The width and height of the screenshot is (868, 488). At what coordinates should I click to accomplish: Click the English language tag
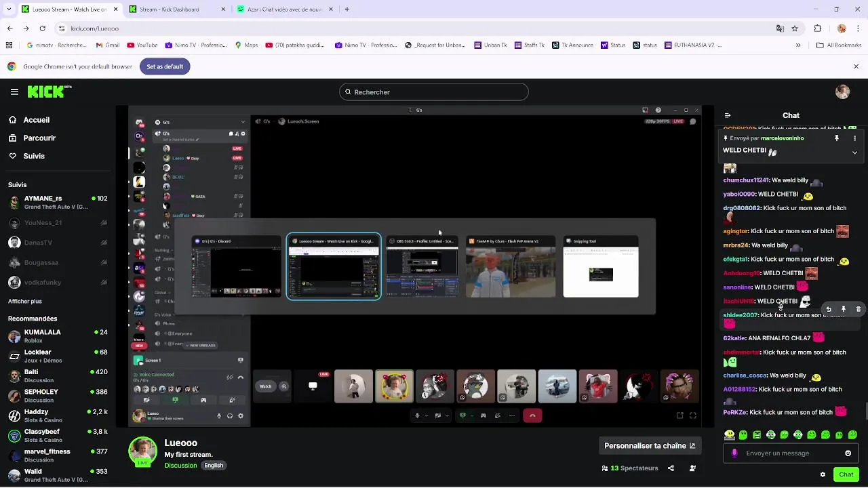214,466
